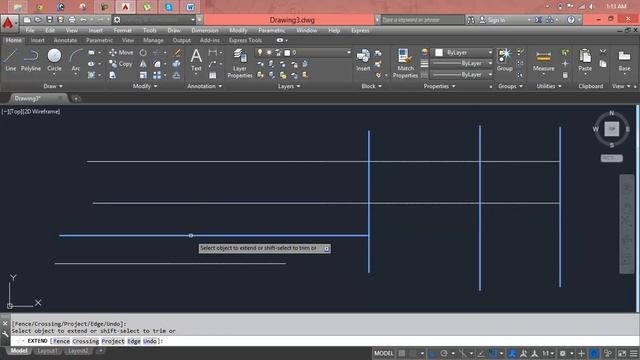The image size is (640, 360).
Task: Click the search keyword input field
Action: click(422, 20)
